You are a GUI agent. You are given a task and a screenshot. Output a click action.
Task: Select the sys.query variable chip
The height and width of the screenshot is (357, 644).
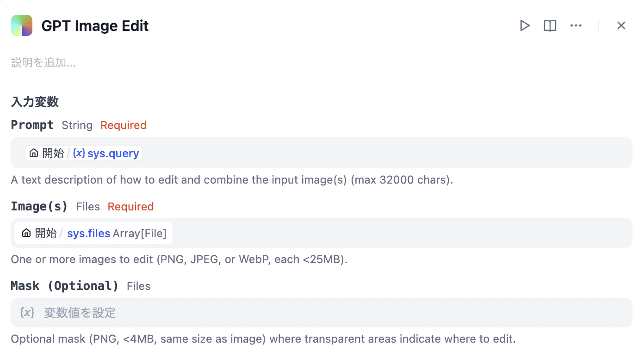pos(84,153)
